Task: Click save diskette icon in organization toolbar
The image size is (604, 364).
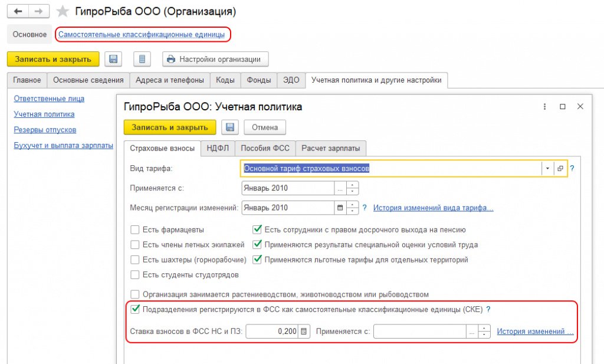Action: pyautogui.click(x=113, y=59)
